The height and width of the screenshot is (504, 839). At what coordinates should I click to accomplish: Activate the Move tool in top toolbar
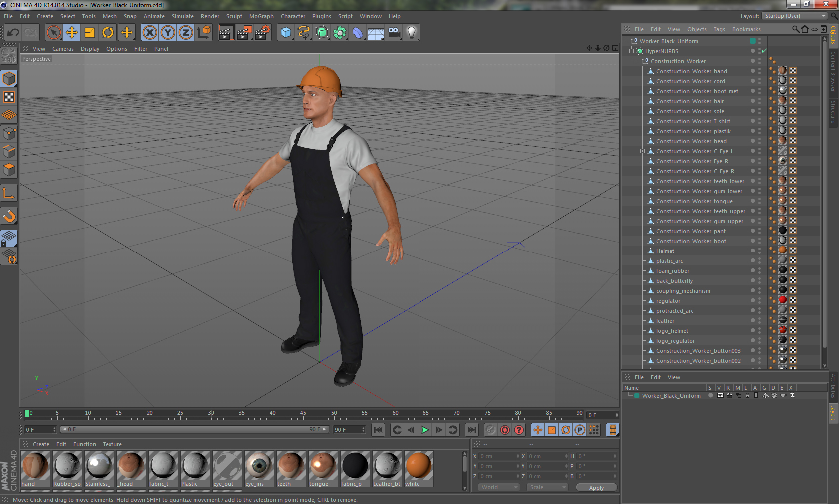[72, 33]
